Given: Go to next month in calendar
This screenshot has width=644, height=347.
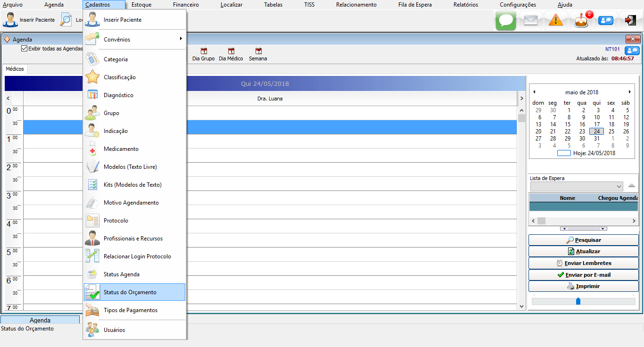Looking at the screenshot, I should point(629,92).
